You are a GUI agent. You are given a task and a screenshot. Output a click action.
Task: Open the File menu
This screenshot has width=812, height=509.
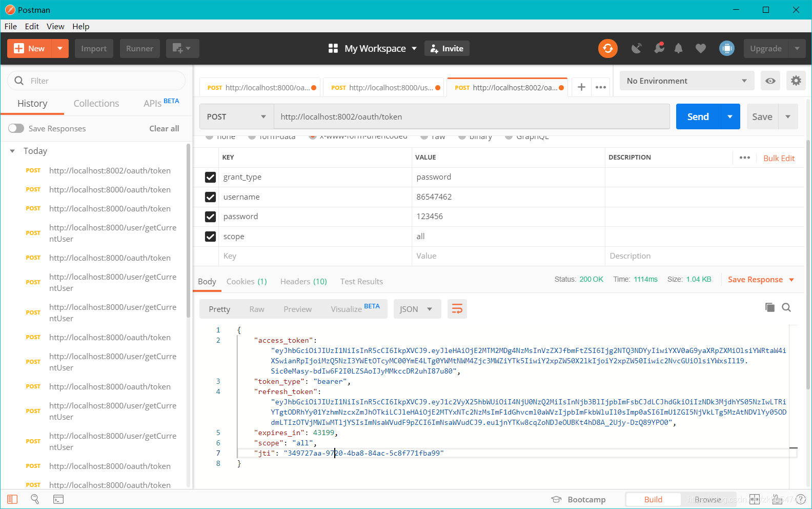pos(11,26)
